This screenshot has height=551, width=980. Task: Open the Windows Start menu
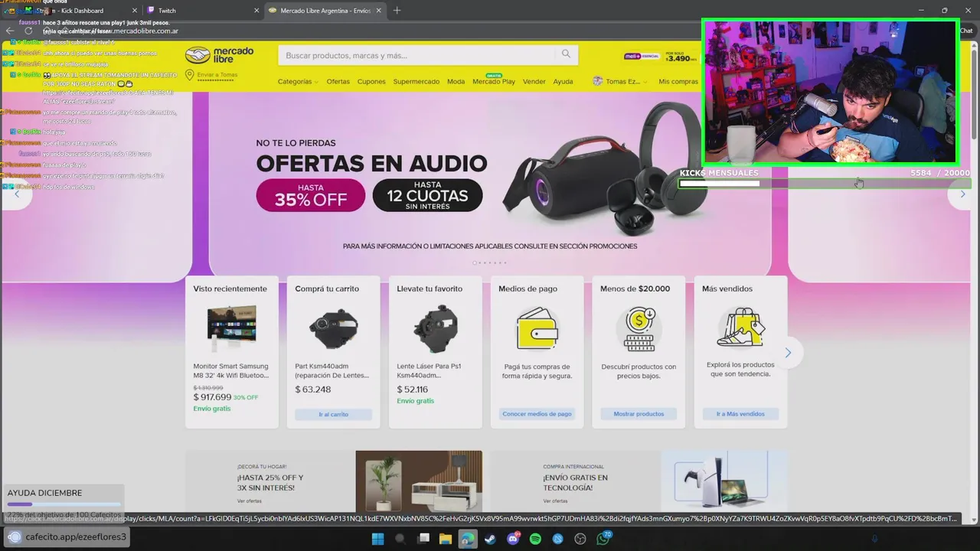coord(377,539)
